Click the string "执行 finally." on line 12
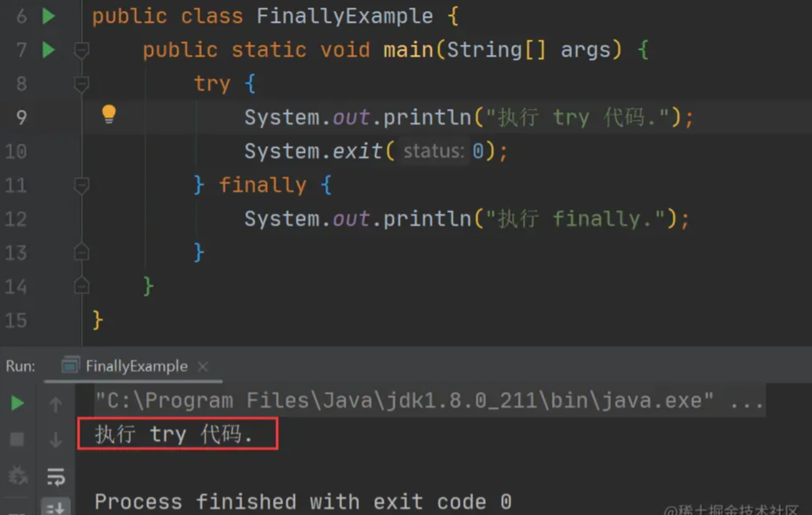This screenshot has height=515, width=812. coord(575,219)
